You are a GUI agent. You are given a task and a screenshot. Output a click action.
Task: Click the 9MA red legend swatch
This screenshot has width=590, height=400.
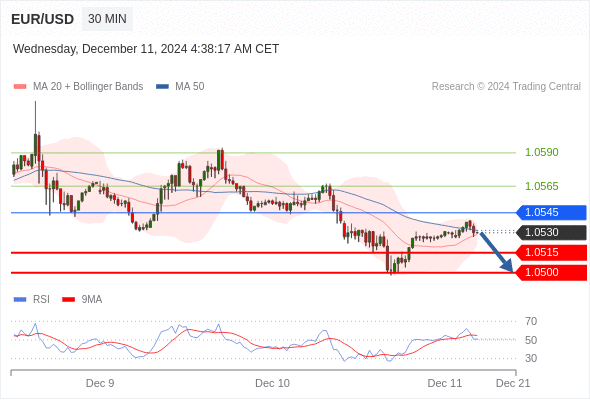pos(68,300)
